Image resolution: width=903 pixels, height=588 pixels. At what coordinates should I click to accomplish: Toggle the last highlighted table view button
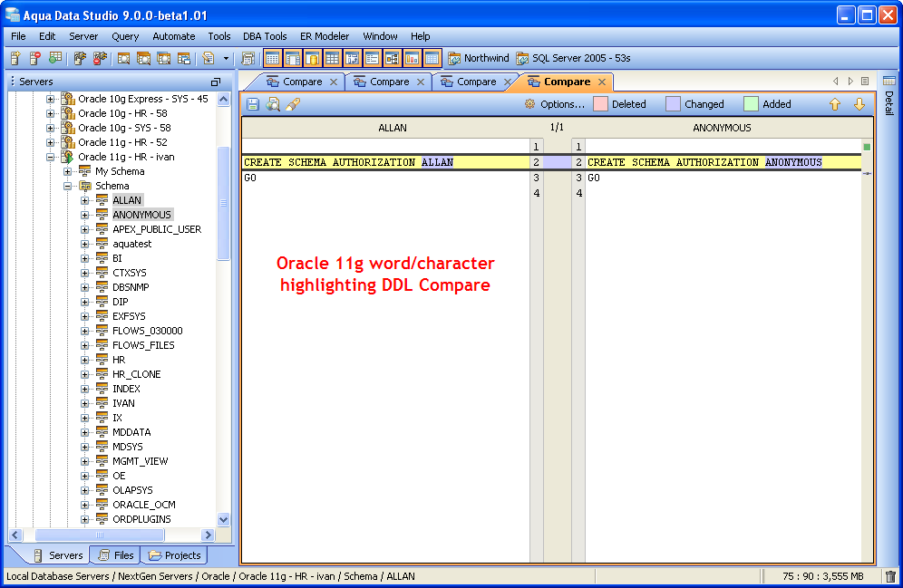[432, 58]
